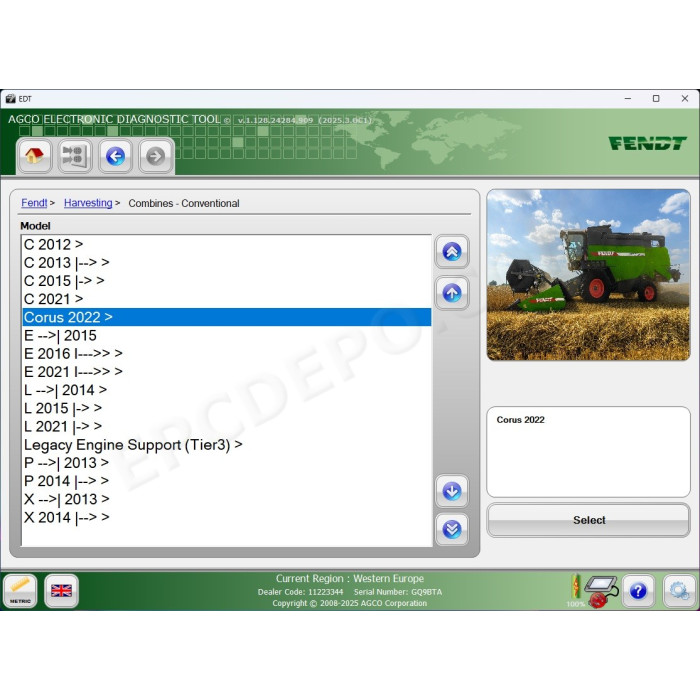Click the Harvesting breadcrumb link

click(88, 203)
